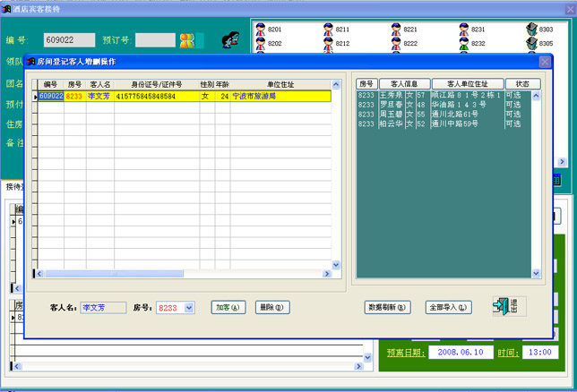The height and width of the screenshot is (392, 577).
Task: Select room 8303 computer icon
Action: click(531, 30)
